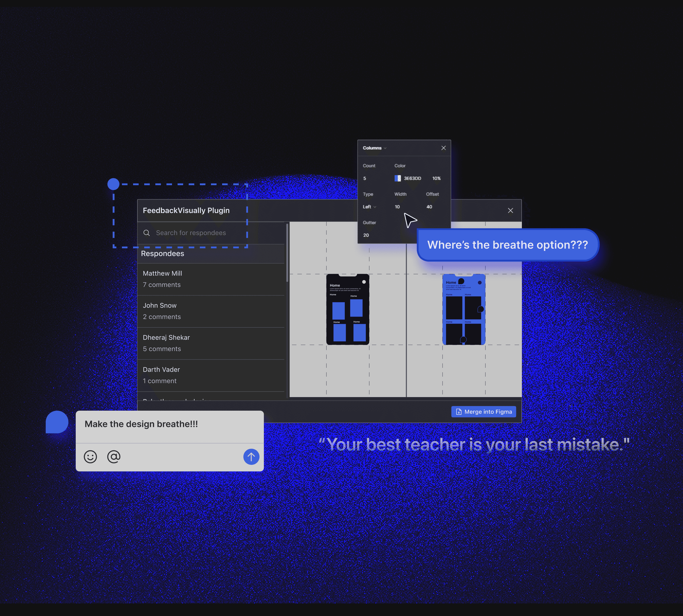Select respondee Dheeraj Shekar
Image resolution: width=683 pixels, height=616 pixels.
[x=211, y=343]
